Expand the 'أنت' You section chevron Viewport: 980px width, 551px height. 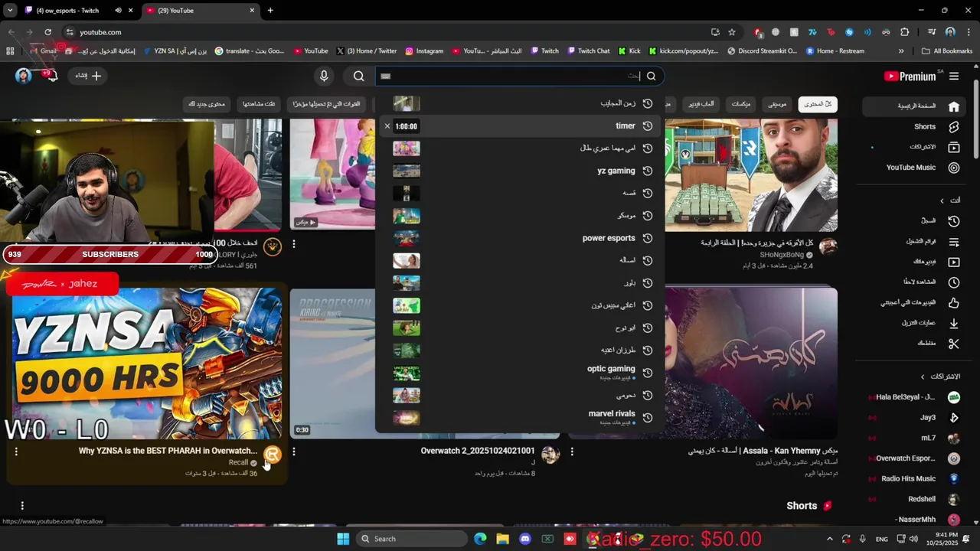pos(942,201)
